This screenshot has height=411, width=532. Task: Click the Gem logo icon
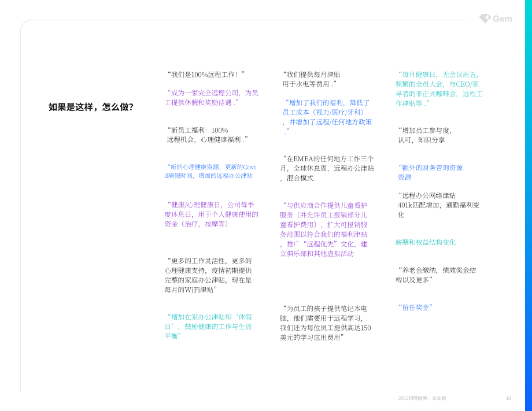(x=485, y=18)
